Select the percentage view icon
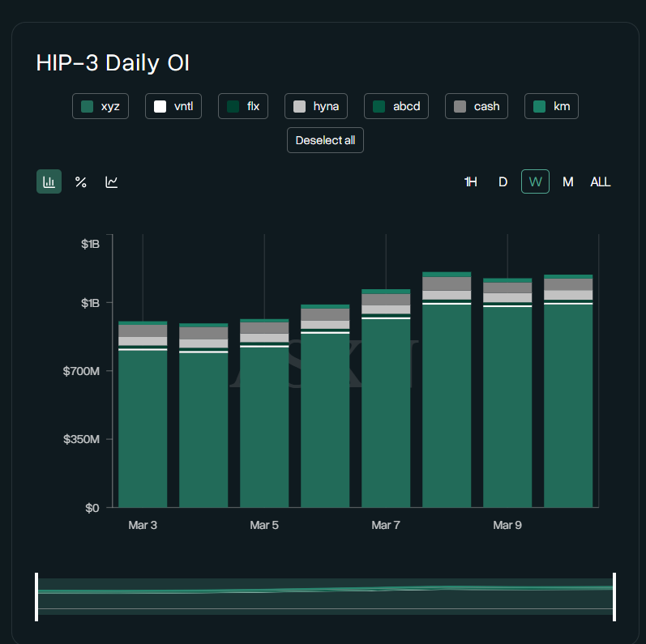Viewport: 646px width, 644px height. 80,181
